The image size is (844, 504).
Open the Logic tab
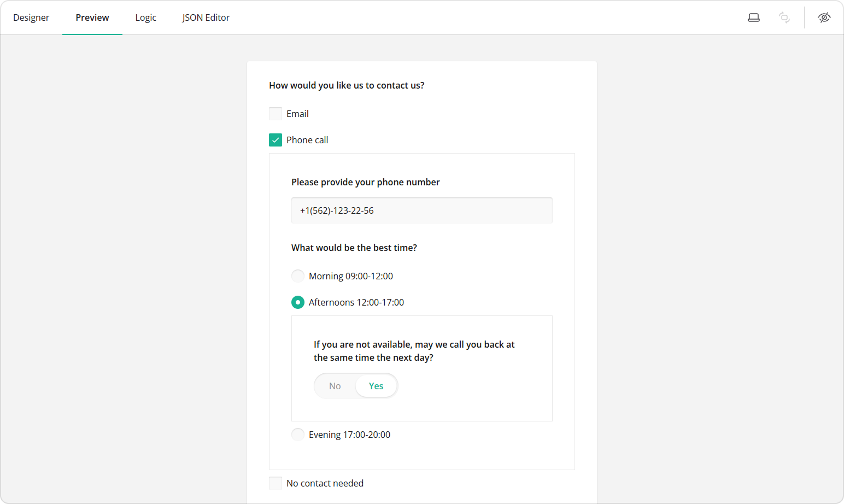click(145, 17)
